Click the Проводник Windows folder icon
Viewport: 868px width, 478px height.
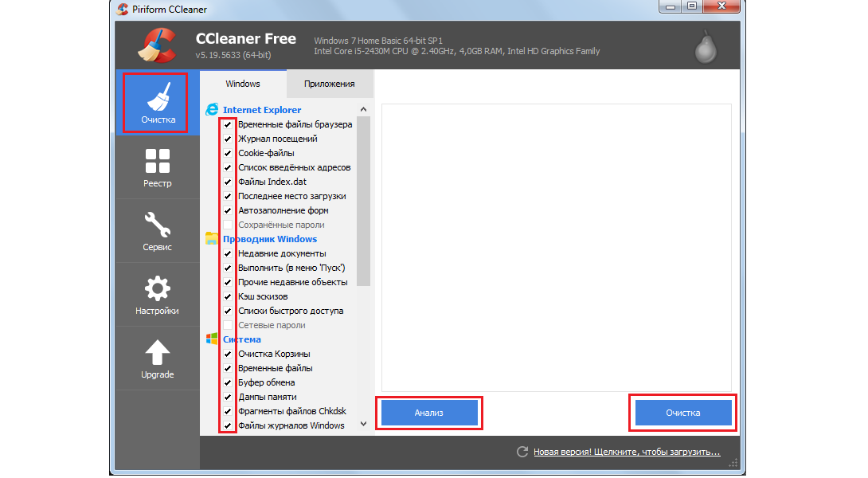pyautogui.click(x=212, y=239)
